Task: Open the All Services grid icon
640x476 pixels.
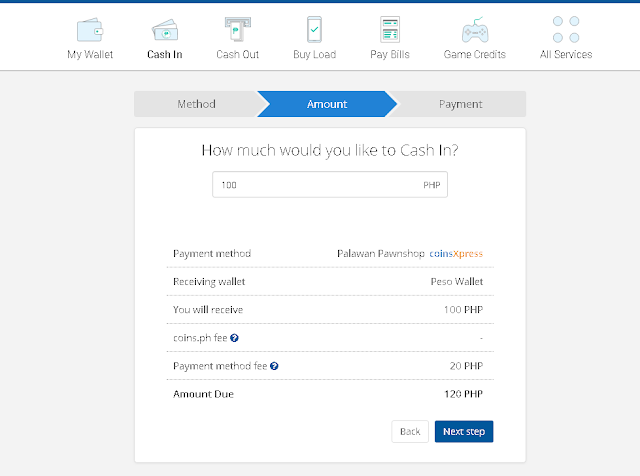Action: click(x=566, y=28)
